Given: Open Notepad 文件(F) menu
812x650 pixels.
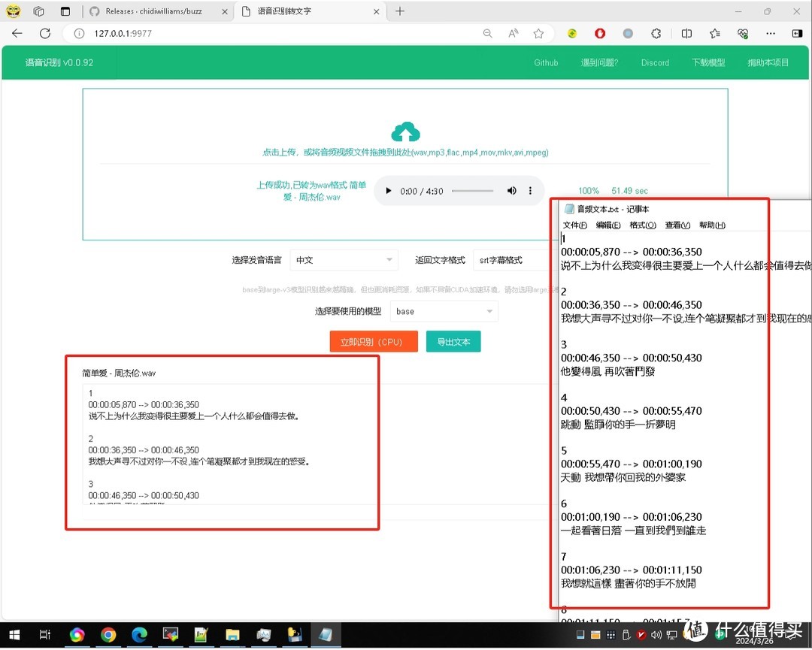Looking at the screenshot, I should pyautogui.click(x=575, y=225).
